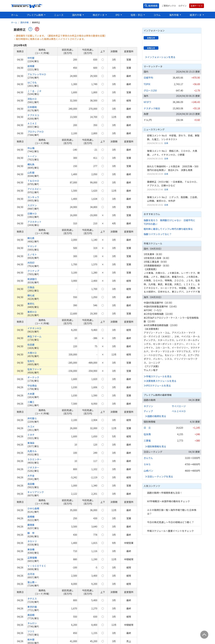Open きんでん rating entry
Image resolution: width=215 pixels, height=644 pixels.
point(148,458)
